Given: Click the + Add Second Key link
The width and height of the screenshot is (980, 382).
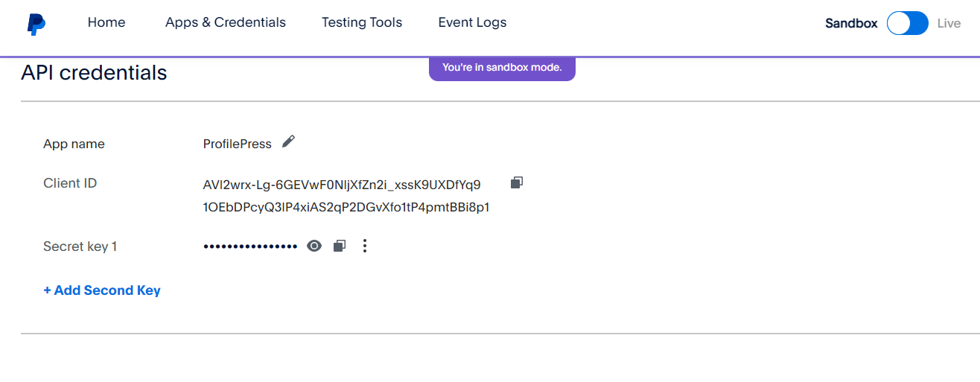Looking at the screenshot, I should [x=102, y=290].
